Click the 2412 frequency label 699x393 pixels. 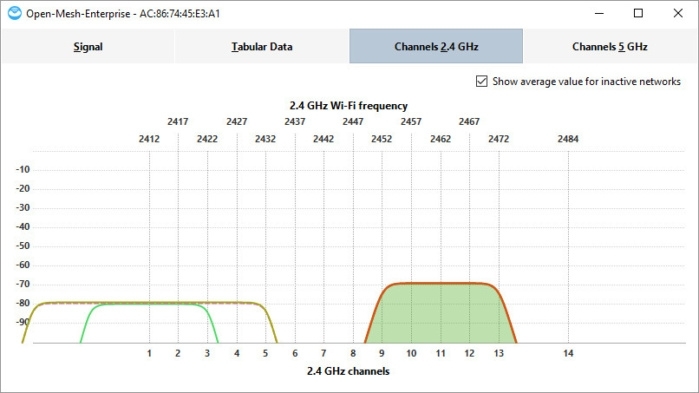point(149,139)
